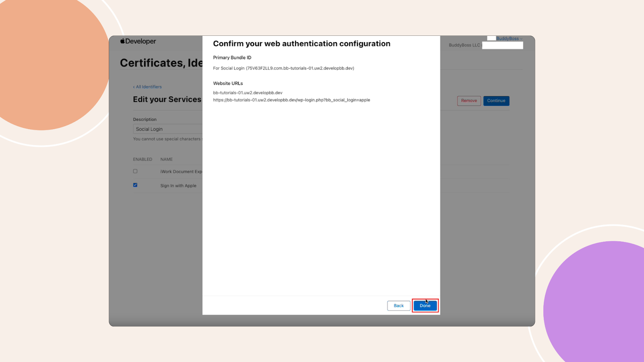
Task: Click the NAME column header
Action: pyautogui.click(x=166, y=160)
